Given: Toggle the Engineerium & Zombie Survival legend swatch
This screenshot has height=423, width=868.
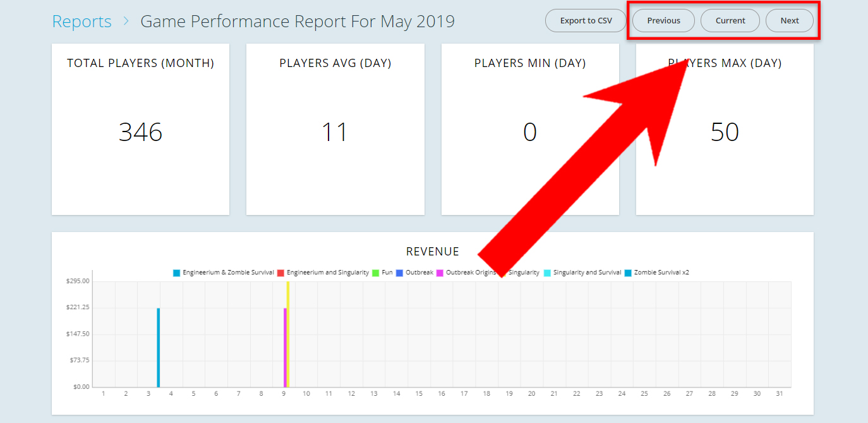Looking at the screenshot, I should coord(177,273).
